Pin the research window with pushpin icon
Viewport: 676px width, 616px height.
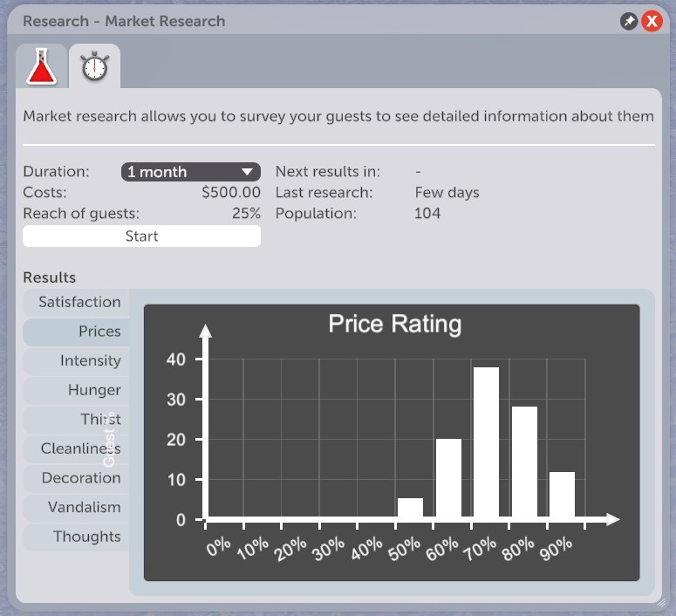629,21
